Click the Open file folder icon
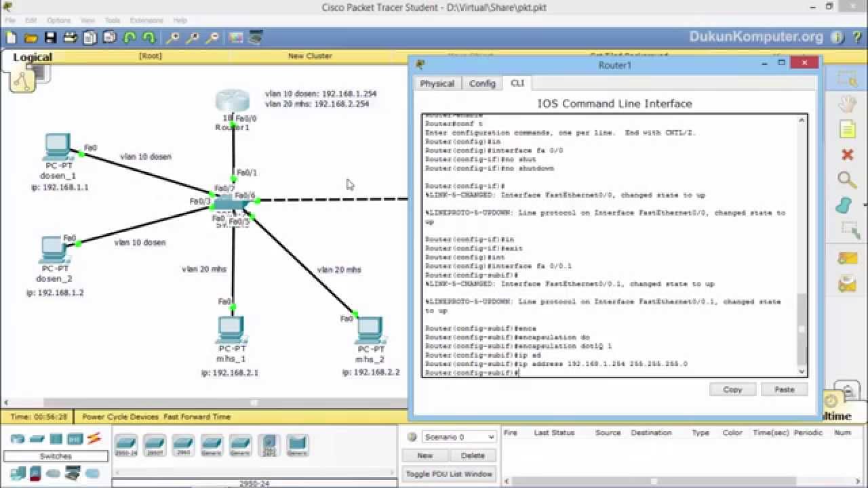This screenshot has width=868, height=488. click(x=31, y=38)
